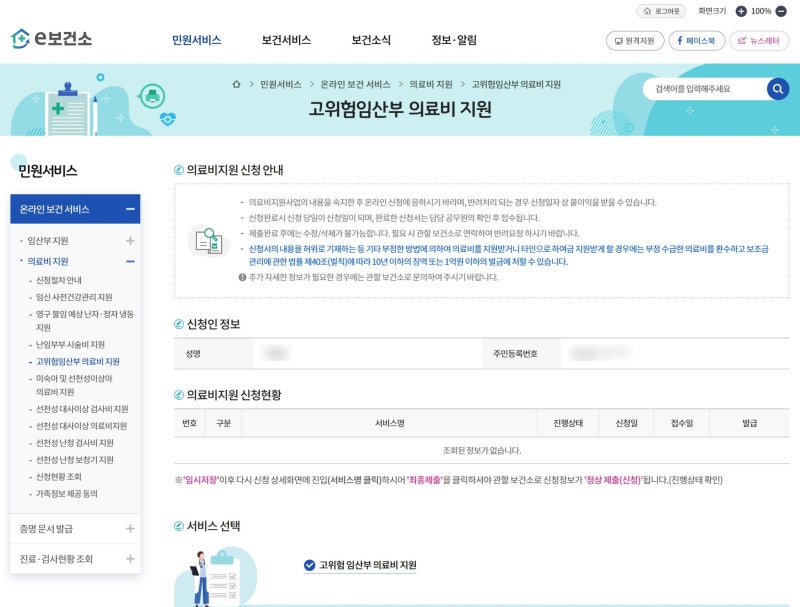Collapse 온라인 보건 서비스 sidebar section
This screenshot has width=800, height=607.
(130, 209)
